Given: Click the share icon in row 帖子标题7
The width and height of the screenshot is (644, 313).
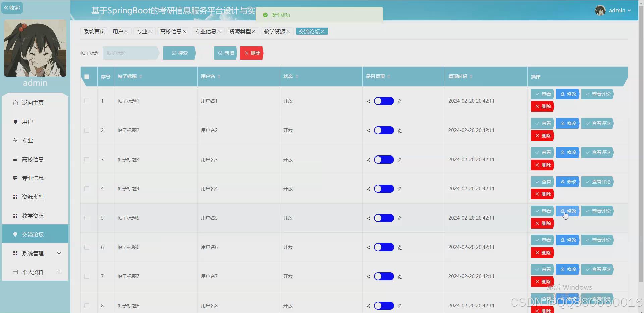Looking at the screenshot, I should coord(368,277).
